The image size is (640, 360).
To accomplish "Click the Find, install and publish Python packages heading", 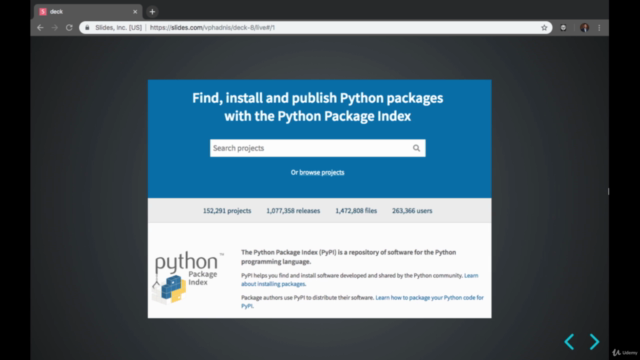I will (x=318, y=107).
